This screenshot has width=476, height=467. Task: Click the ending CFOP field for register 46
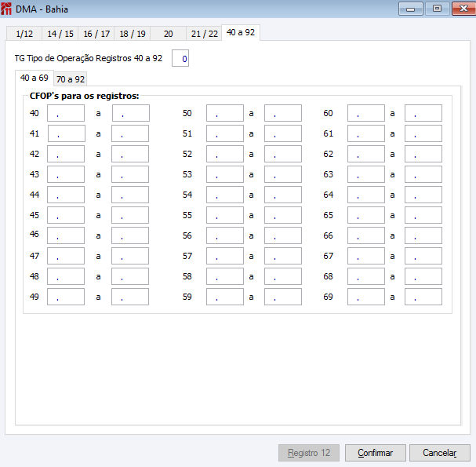tap(130, 235)
